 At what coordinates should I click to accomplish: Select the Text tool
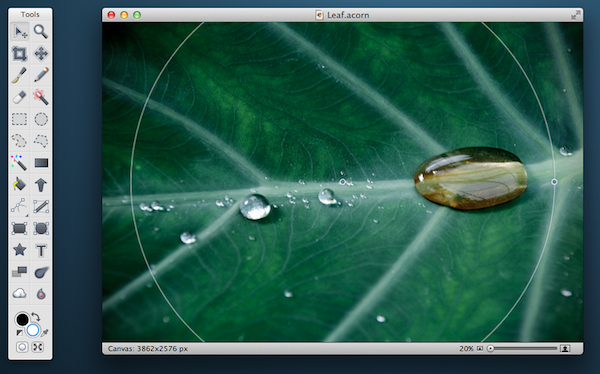coord(41,250)
